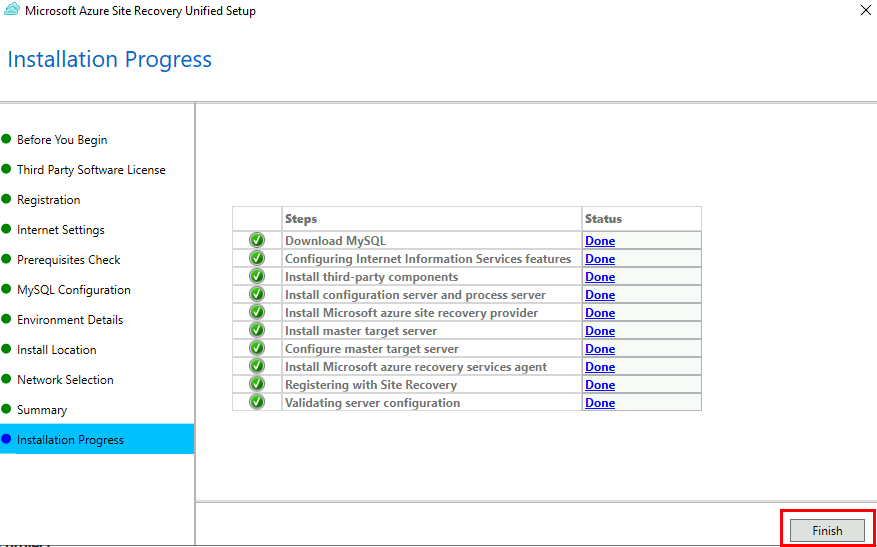Go to the Internet Settings step

point(60,230)
